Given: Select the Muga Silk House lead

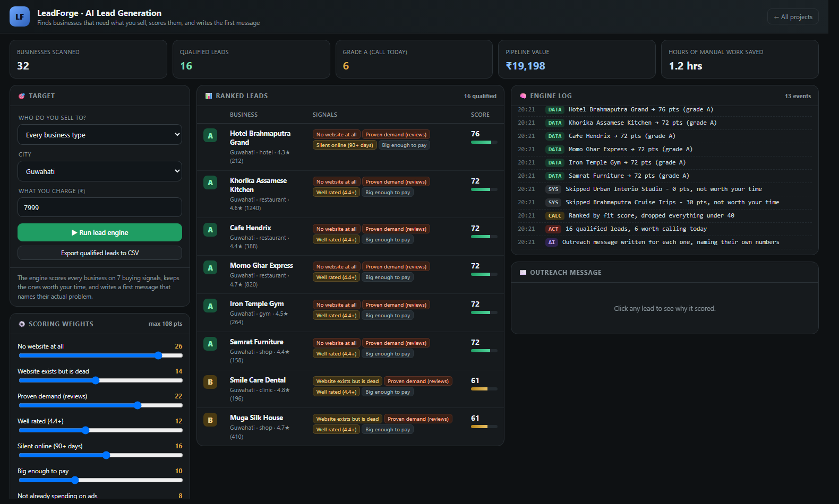Looking at the screenshot, I should click(x=350, y=427).
